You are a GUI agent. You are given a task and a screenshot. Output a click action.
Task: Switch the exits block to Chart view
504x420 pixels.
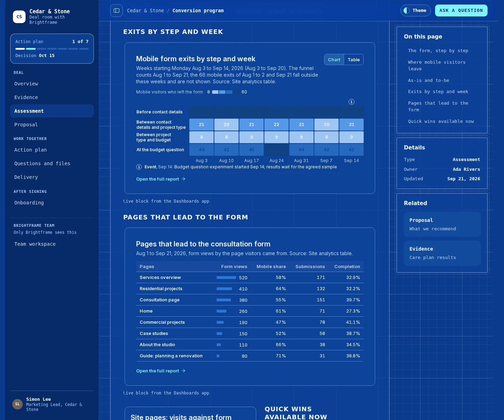334,59
